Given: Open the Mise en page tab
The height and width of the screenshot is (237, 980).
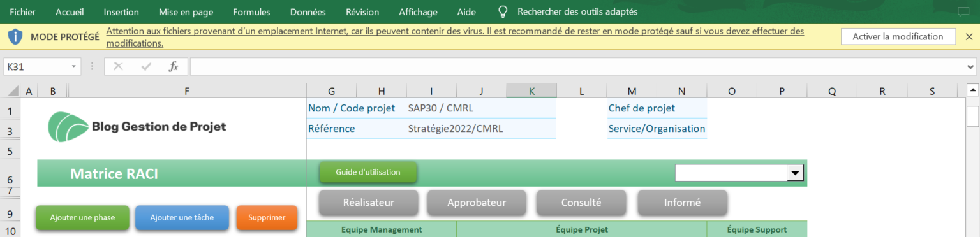Looking at the screenshot, I should (x=186, y=12).
